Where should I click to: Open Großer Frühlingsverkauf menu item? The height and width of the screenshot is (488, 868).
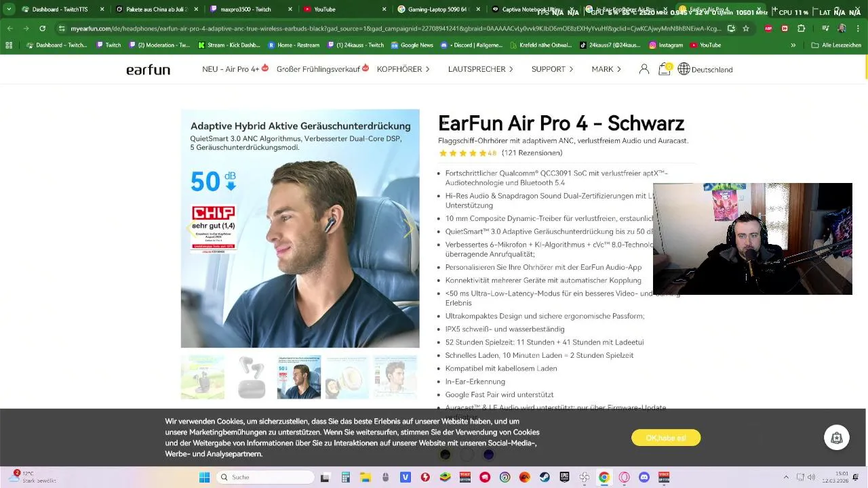tap(323, 69)
